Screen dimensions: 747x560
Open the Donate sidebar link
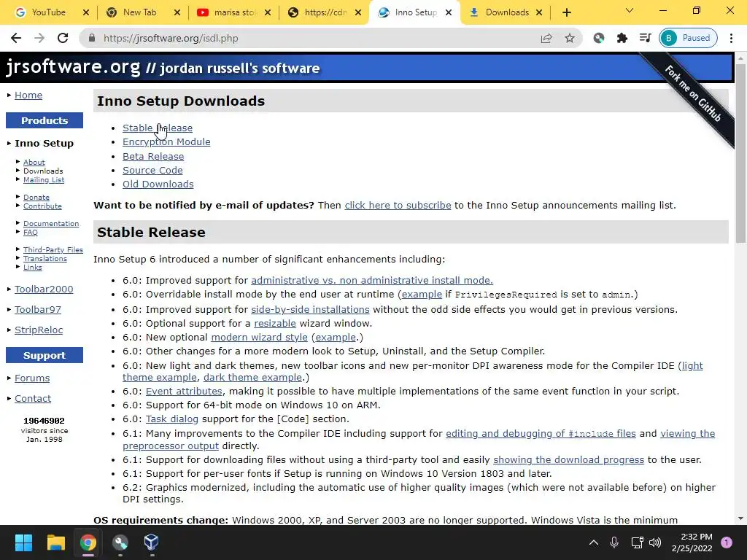pyautogui.click(x=36, y=197)
